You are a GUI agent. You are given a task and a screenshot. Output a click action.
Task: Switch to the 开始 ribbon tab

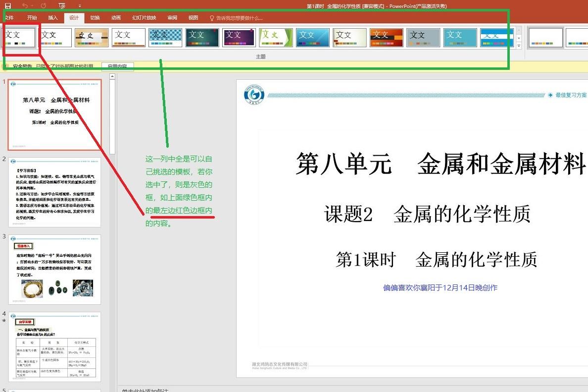coord(32,17)
